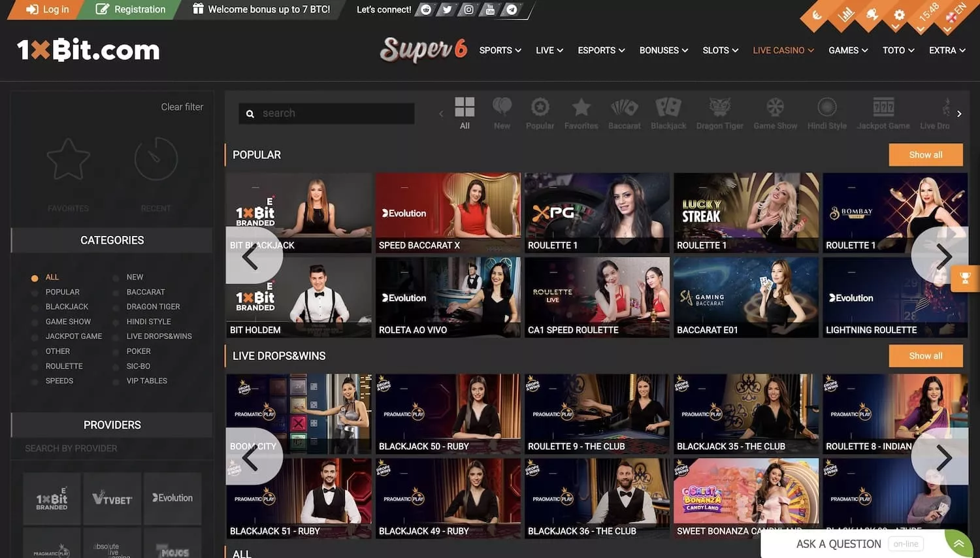Screen dimensions: 980x558
Task: Open the Reddit social link
Action: (426, 10)
